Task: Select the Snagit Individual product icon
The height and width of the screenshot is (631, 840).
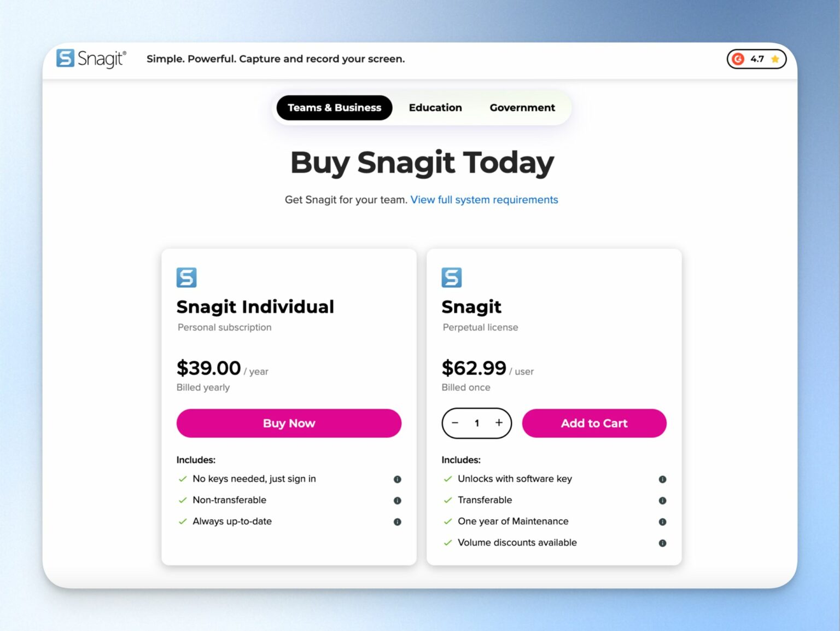Action: (186, 277)
